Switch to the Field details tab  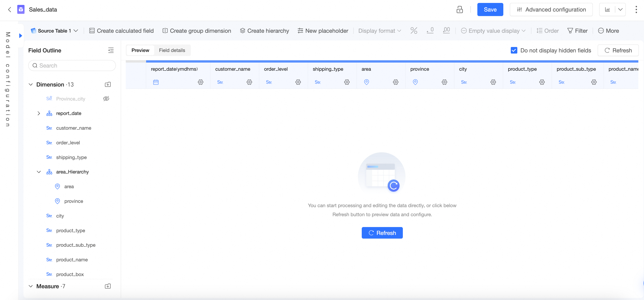click(172, 50)
